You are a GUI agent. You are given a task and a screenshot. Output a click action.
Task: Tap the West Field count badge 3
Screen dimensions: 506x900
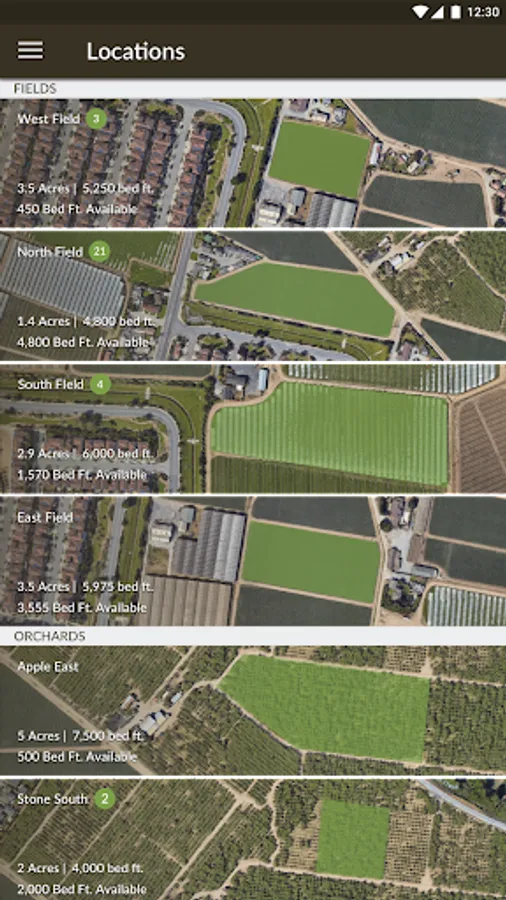pyautogui.click(x=96, y=119)
